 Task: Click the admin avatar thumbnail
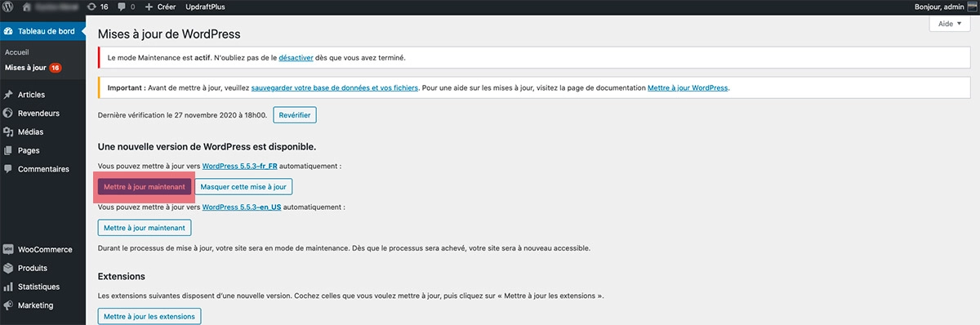pyautogui.click(x=971, y=7)
